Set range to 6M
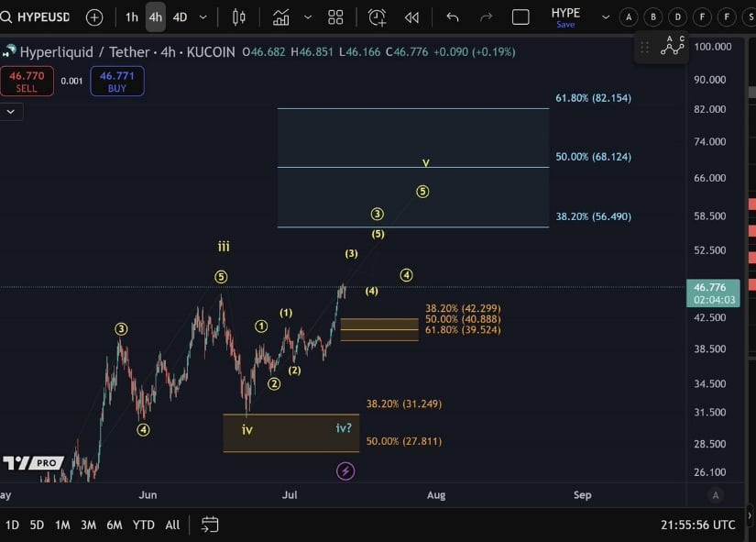The width and height of the screenshot is (756, 542). tap(115, 525)
